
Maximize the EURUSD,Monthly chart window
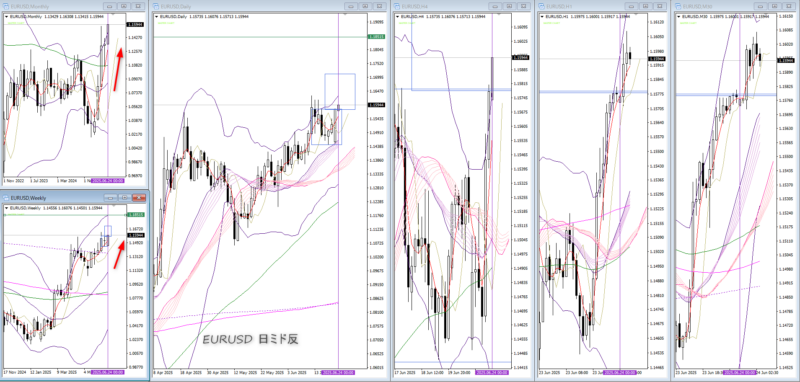click(124, 6)
